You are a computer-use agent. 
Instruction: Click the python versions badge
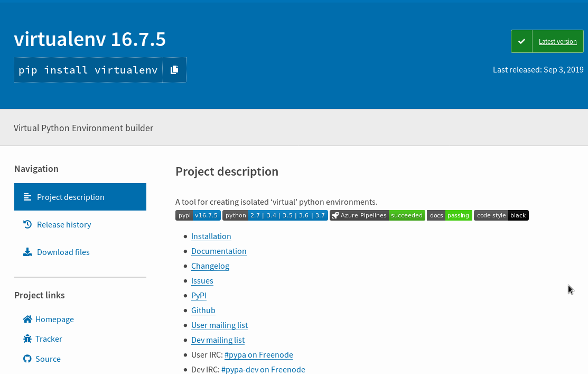[x=275, y=215]
